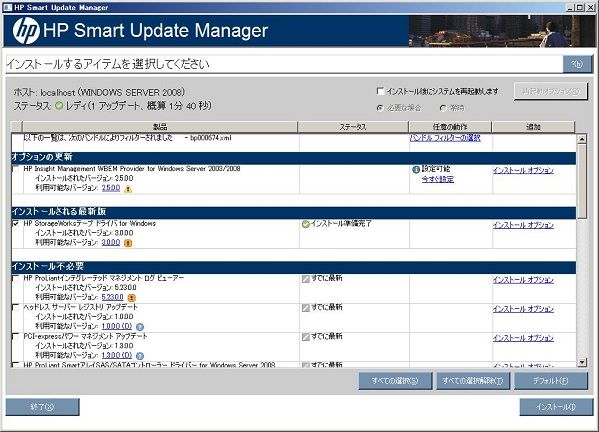Click the HP logo in the header
Viewport: 599px width, 432px height.
pyautogui.click(x=26, y=31)
